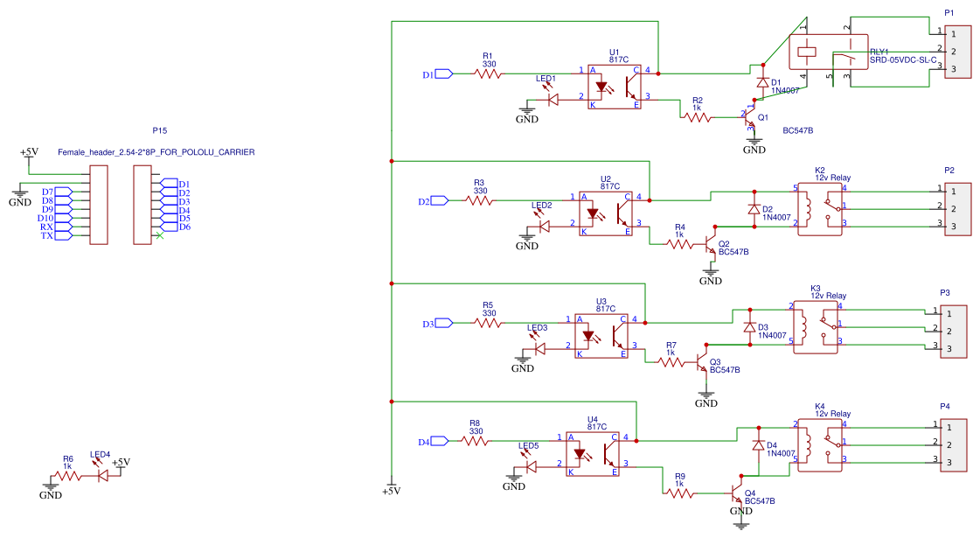Click the P1 connector block

tap(957, 52)
